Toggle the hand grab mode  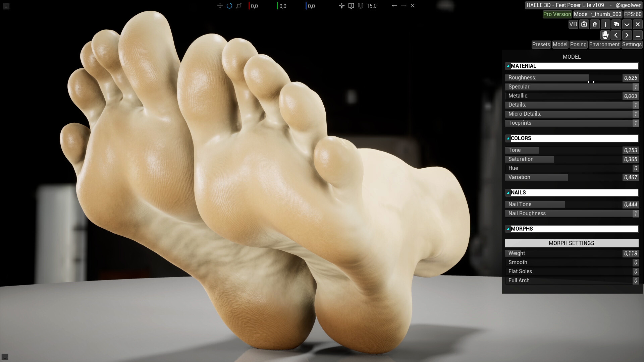(605, 35)
